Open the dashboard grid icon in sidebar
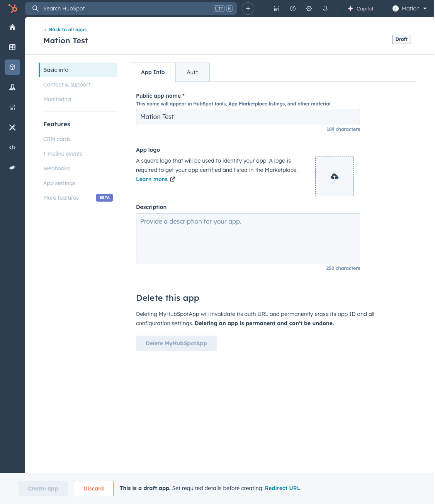 12,47
